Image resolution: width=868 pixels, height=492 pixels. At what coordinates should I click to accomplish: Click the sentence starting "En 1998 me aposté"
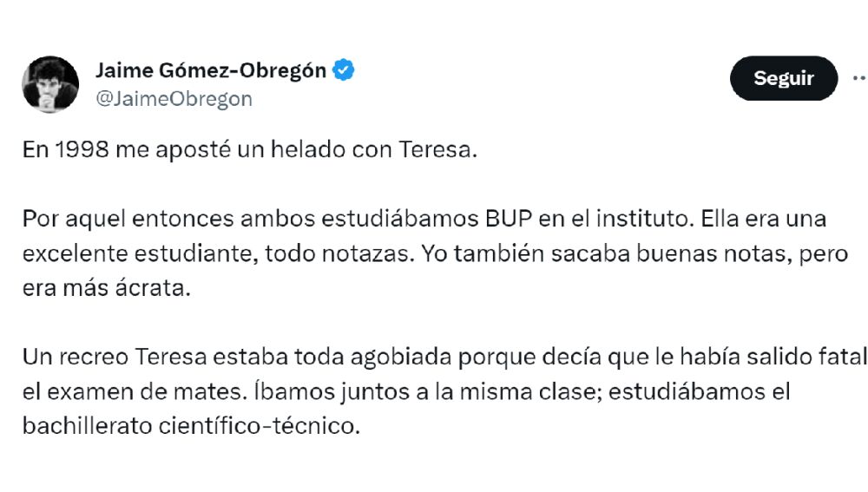pos(250,150)
